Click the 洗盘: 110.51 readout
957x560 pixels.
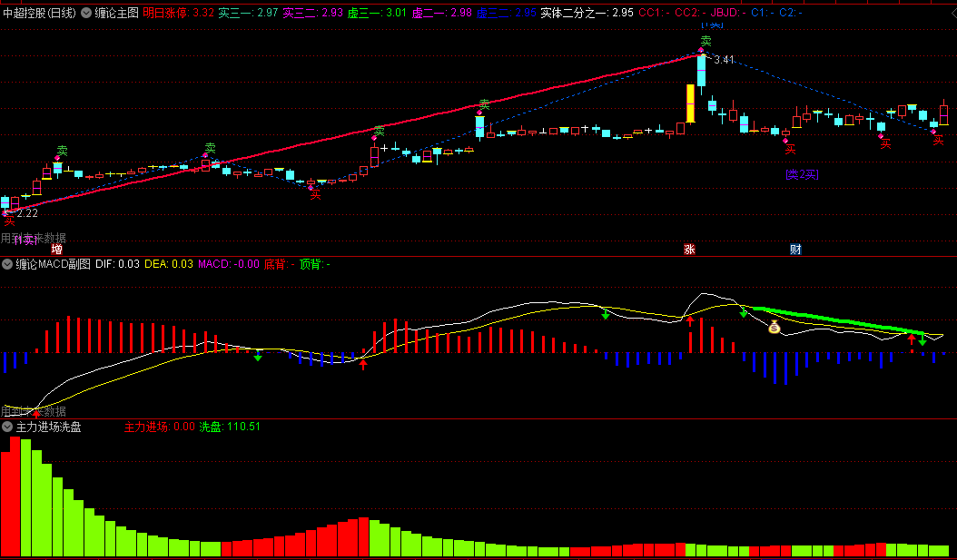(230, 427)
